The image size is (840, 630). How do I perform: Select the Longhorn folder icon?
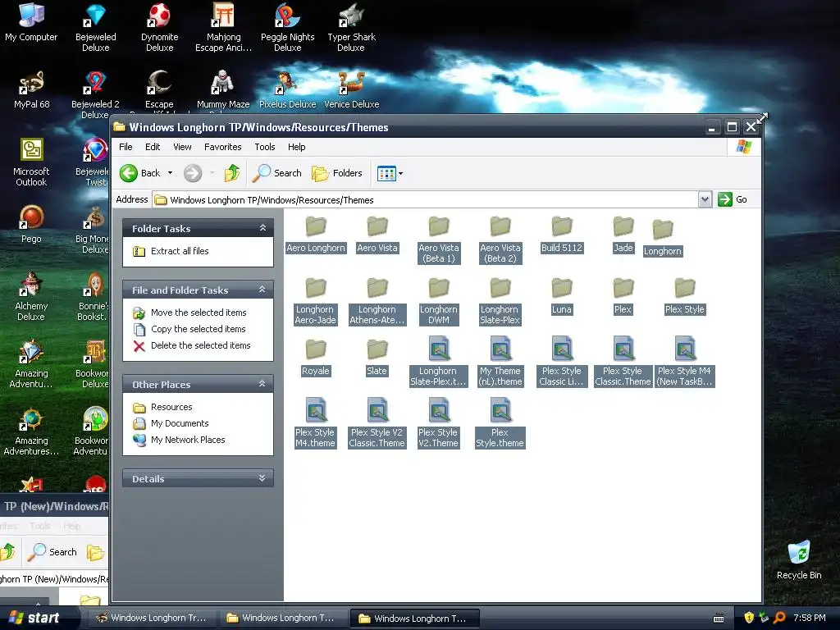click(663, 230)
